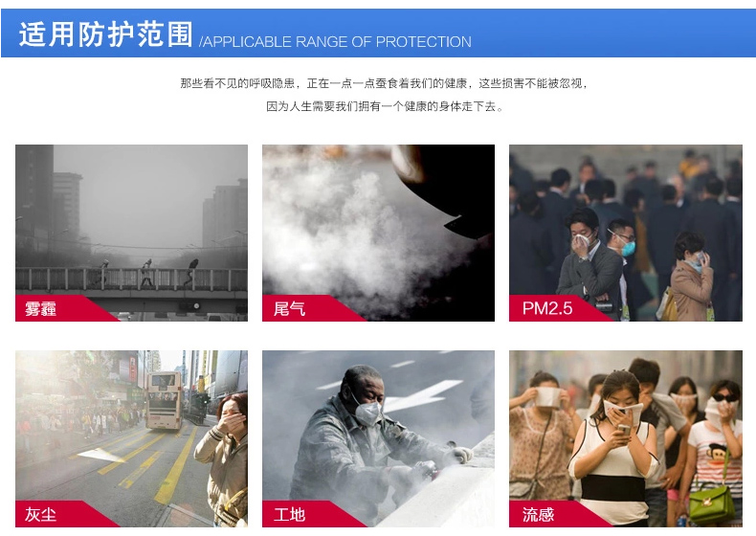The width and height of the screenshot is (756, 536).
Task: Click the second description line about 健康的身体
Action: pyautogui.click(x=385, y=106)
